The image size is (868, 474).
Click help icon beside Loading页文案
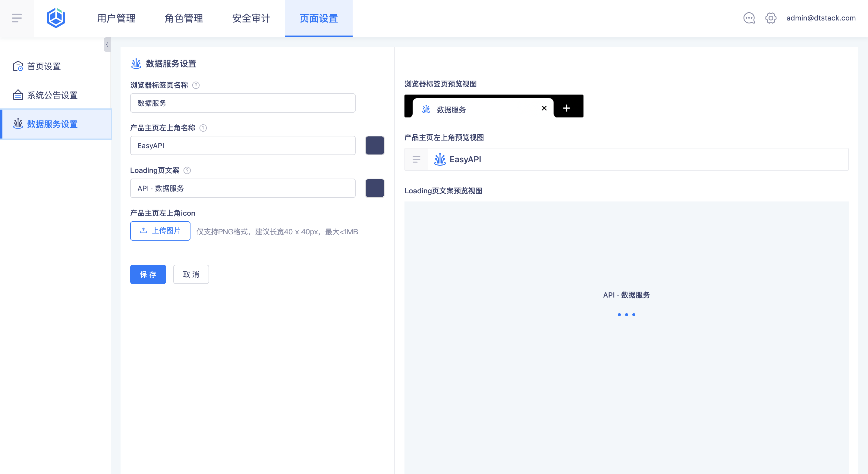(x=187, y=170)
